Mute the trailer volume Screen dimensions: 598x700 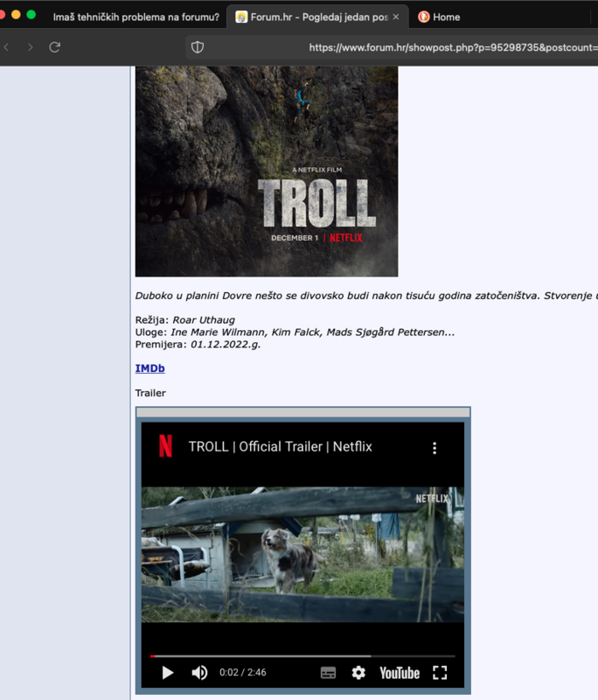tap(199, 672)
